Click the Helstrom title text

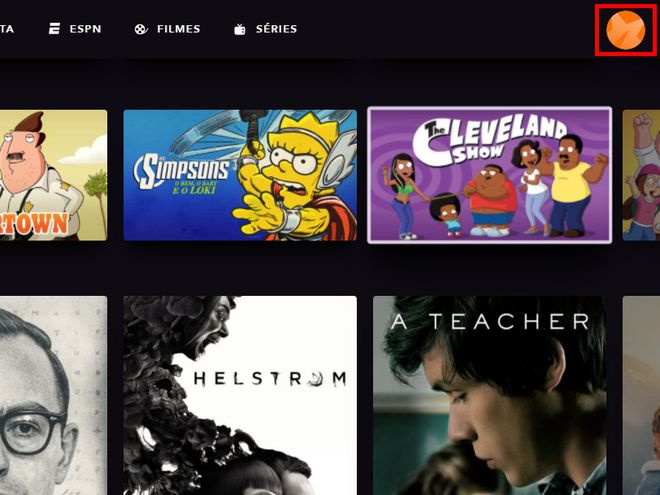click(x=270, y=379)
